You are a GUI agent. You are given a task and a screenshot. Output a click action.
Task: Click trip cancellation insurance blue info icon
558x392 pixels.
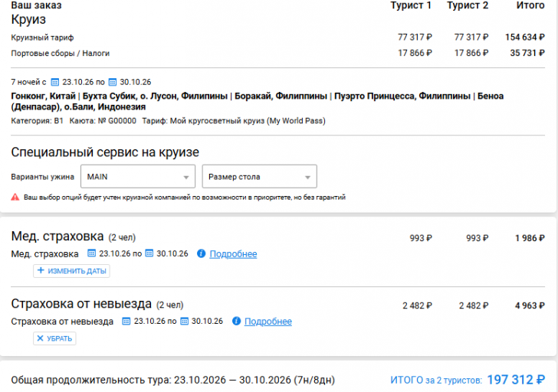pyautogui.click(x=236, y=321)
